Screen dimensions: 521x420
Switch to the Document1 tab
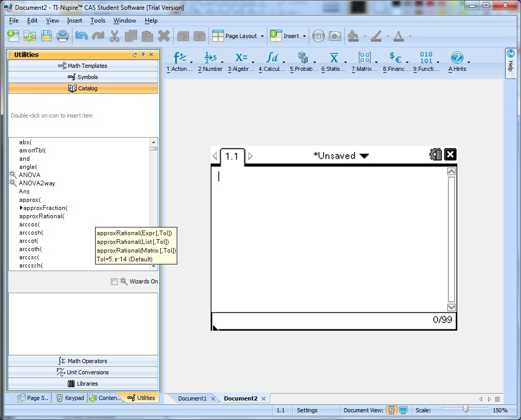point(192,398)
